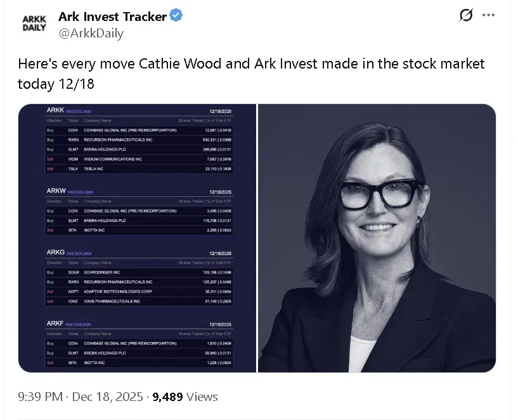The width and height of the screenshot is (518, 420).
Task: Click 'view fund page' beside ARKK
Action: (x=79, y=111)
